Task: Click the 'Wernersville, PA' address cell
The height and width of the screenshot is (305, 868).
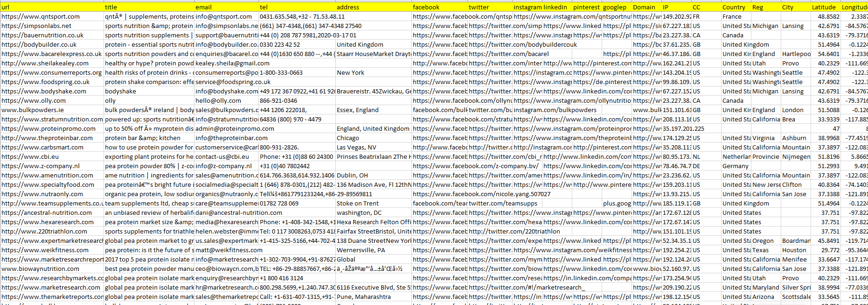Action: [x=374, y=250]
